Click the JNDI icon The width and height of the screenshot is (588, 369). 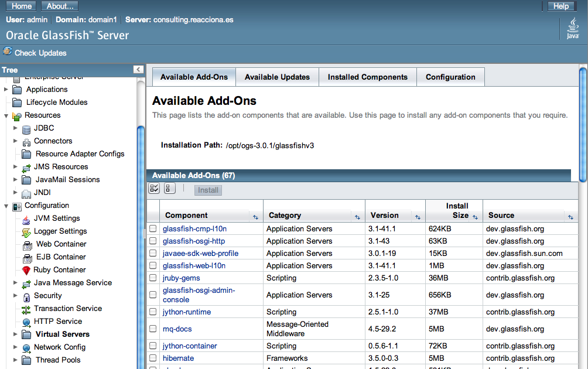point(26,193)
